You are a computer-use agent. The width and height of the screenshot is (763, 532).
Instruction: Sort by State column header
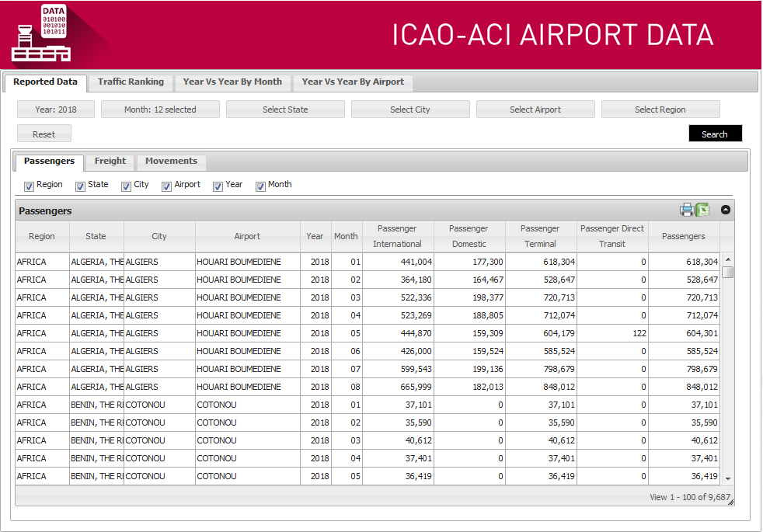click(96, 236)
